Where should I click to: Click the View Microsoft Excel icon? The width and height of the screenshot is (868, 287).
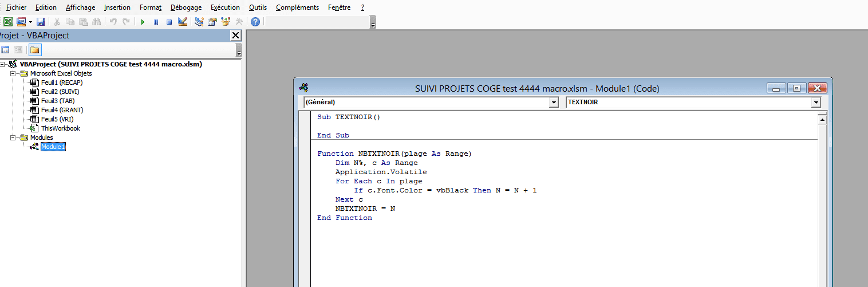click(8, 22)
